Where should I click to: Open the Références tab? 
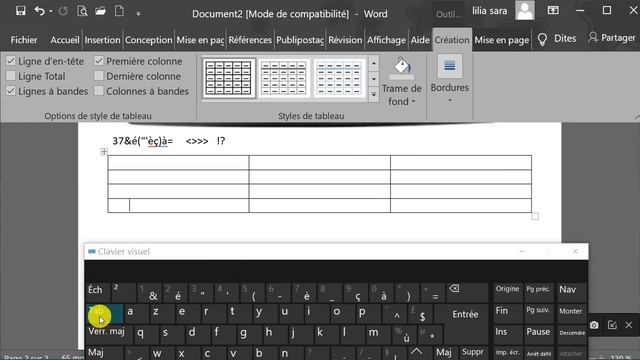point(250,40)
